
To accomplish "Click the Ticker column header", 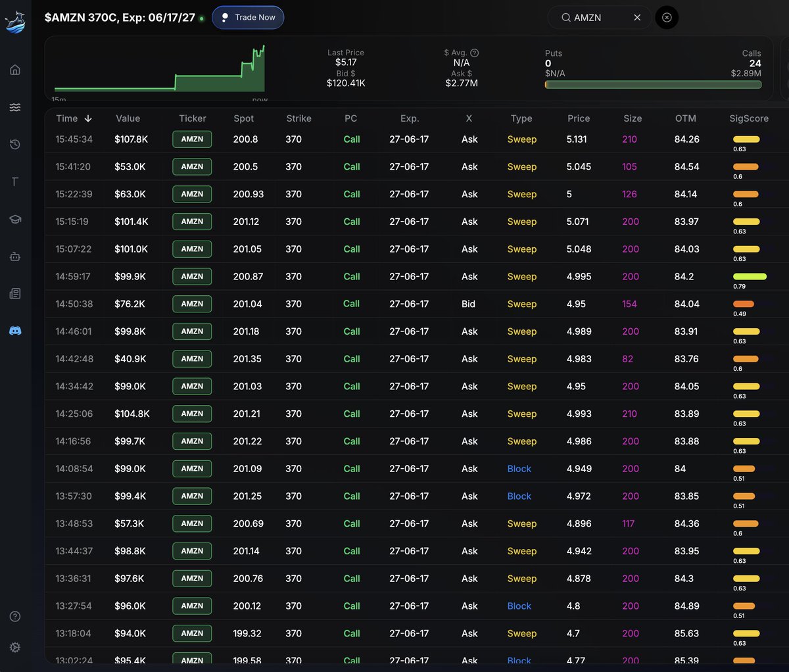I will [193, 118].
